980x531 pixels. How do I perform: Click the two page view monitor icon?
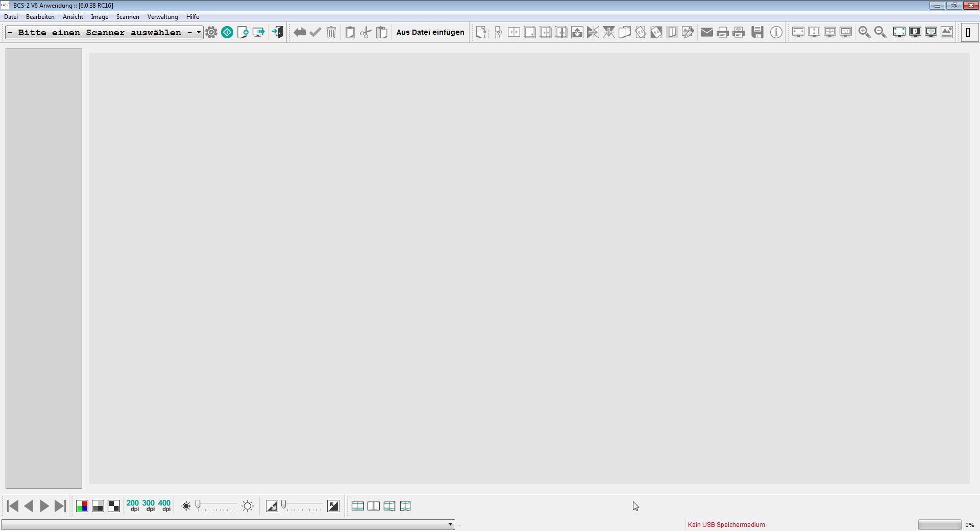point(931,32)
